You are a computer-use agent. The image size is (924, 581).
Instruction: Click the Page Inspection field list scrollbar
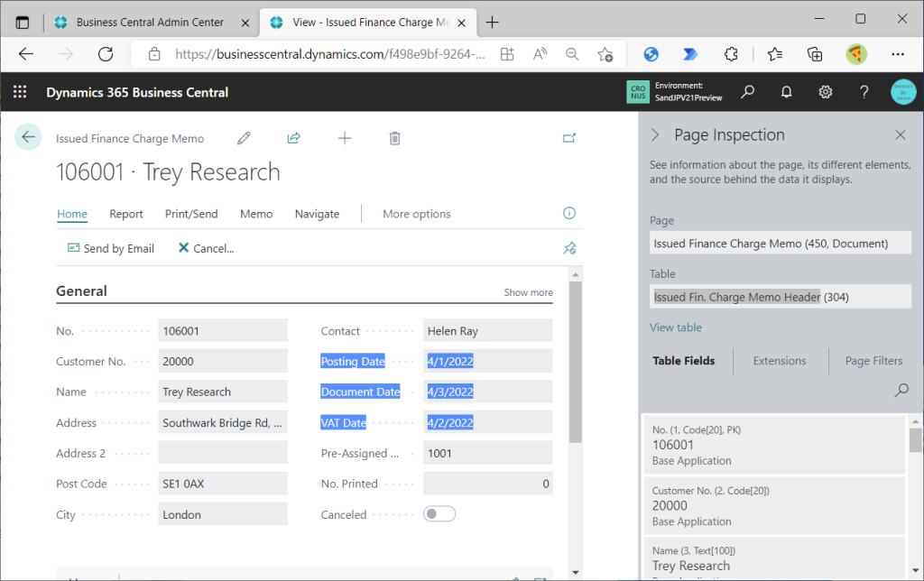[915, 440]
